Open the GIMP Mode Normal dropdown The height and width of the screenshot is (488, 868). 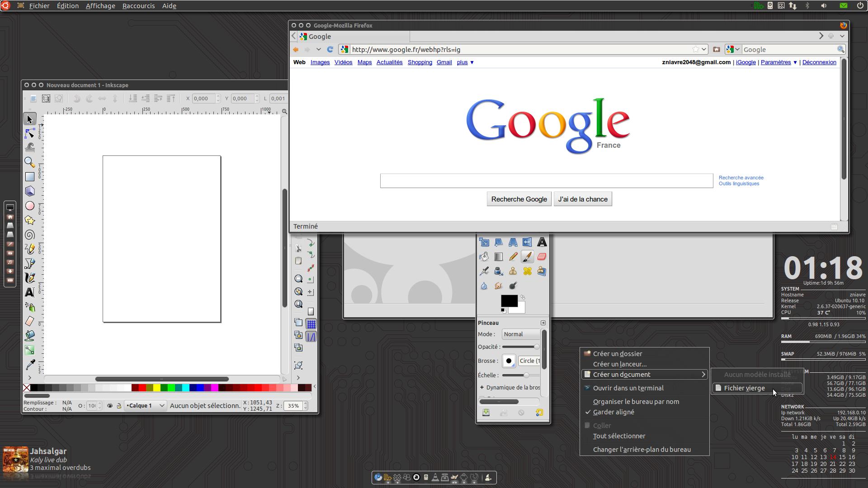pos(521,334)
